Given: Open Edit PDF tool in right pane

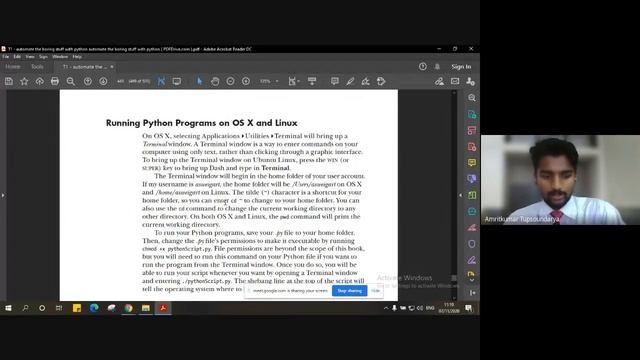Looking at the screenshot, I should (x=472, y=130).
